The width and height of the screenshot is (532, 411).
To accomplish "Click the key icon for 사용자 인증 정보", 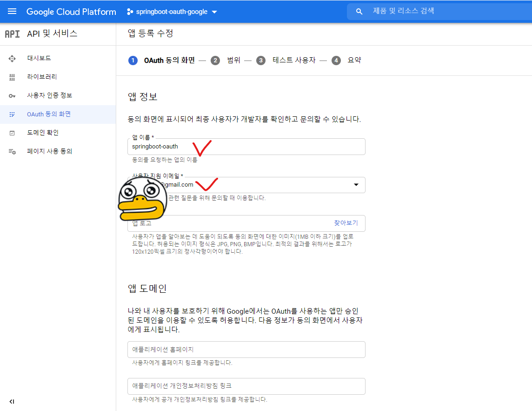I will tap(12, 96).
